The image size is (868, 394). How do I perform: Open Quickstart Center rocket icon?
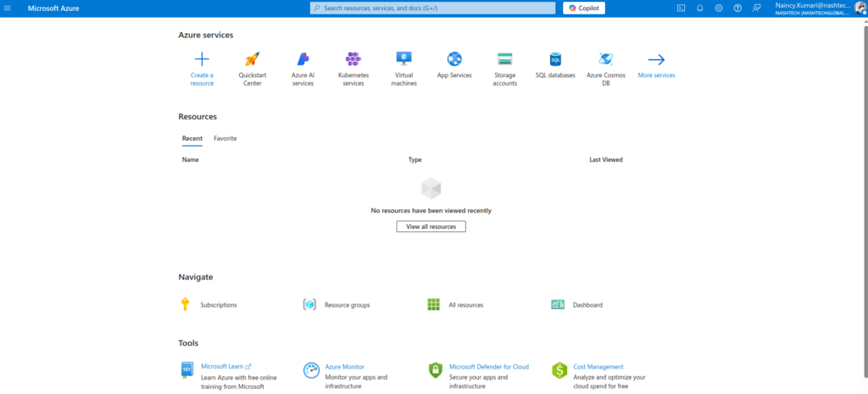252,59
